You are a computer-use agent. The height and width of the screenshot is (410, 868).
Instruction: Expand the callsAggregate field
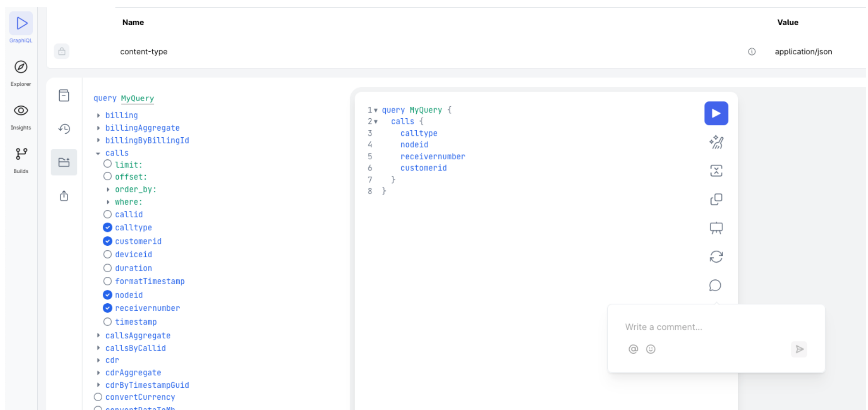click(98, 336)
